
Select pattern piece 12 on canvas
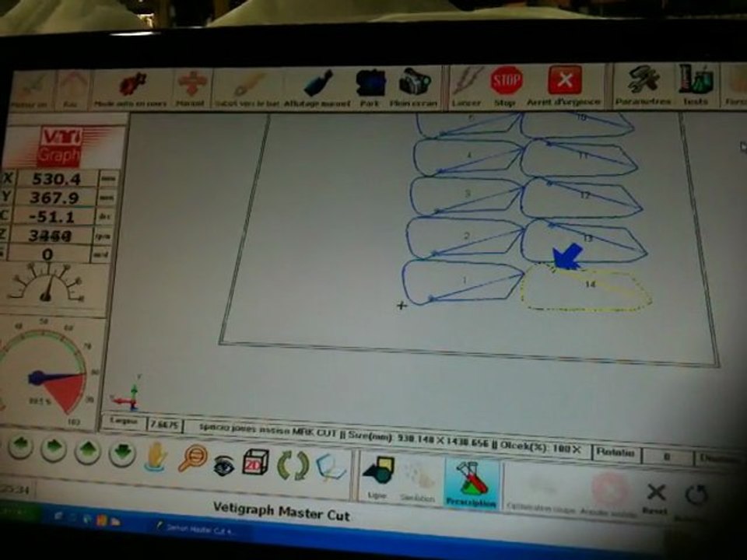(582, 196)
